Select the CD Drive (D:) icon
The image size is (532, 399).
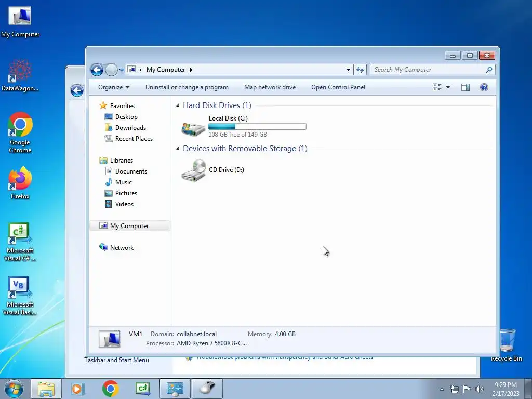pos(193,170)
